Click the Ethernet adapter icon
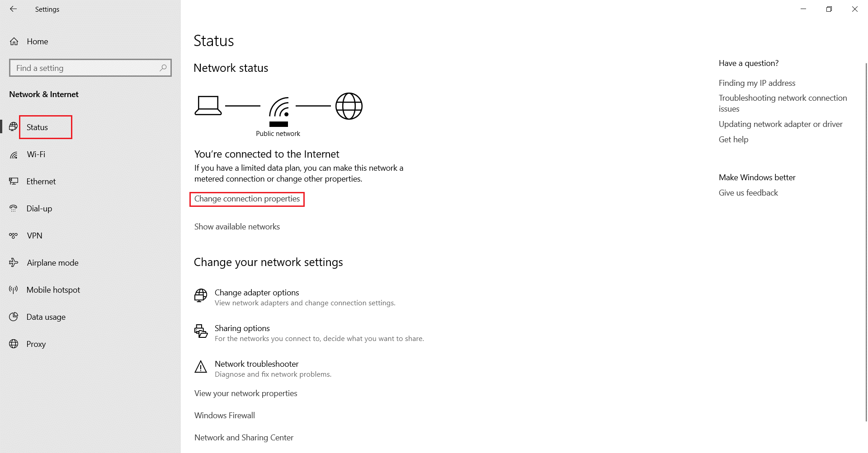This screenshot has height=453, width=868. click(x=14, y=181)
